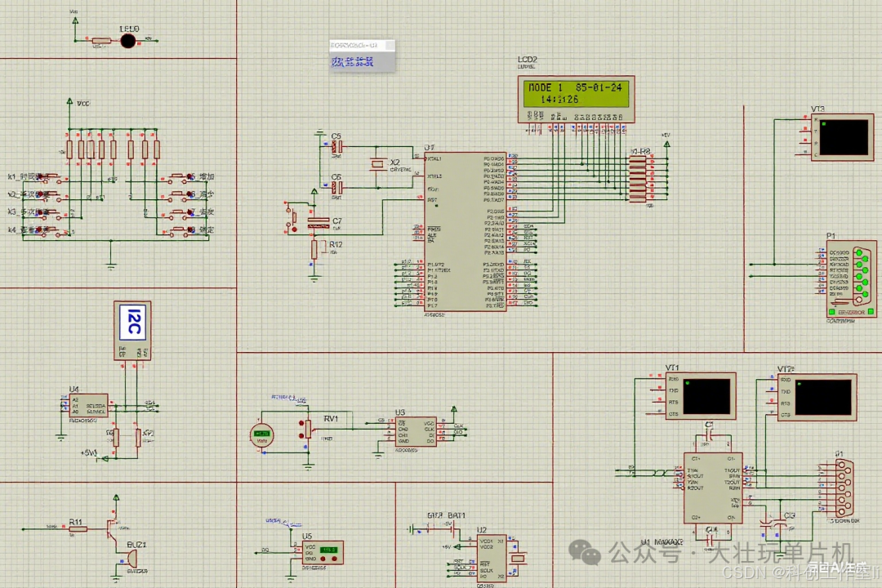Select capacitor C4 below MAX232

pos(710,539)
